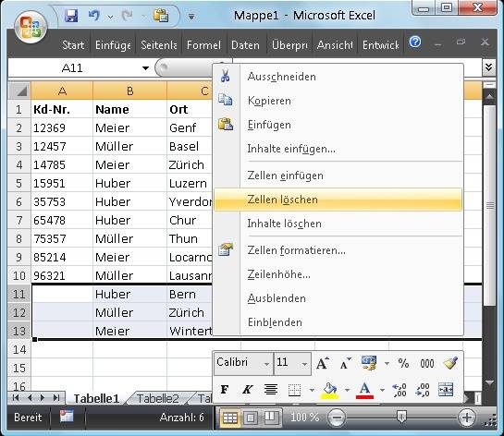Expand the formula bar chevron

pyautogui.click(x=488, y=67)
